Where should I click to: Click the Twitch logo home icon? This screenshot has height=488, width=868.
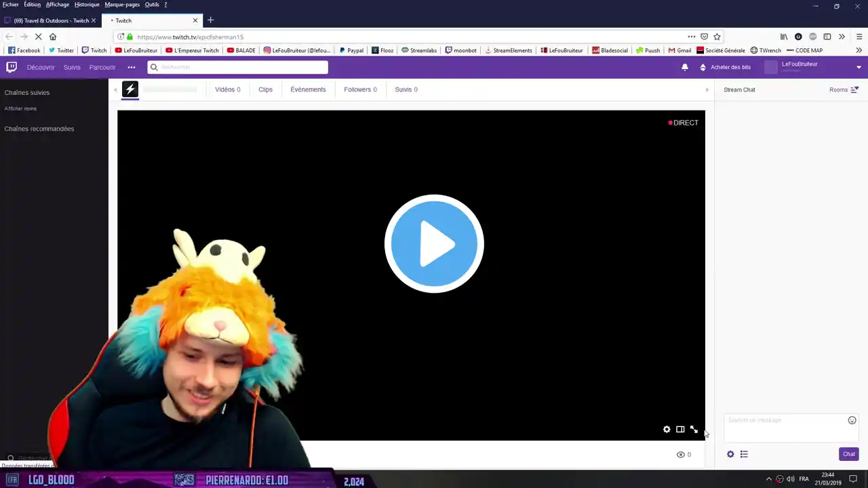pyautogui.click(x=12, y=67)
